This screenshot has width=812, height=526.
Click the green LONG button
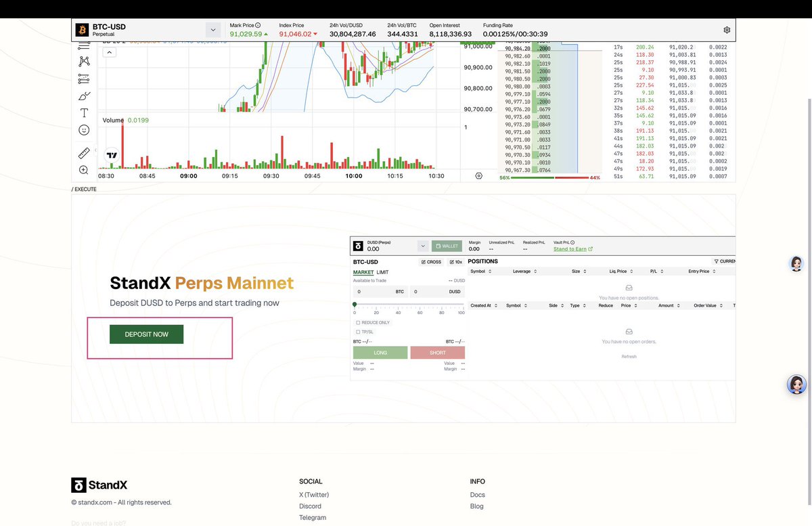tap(380, 353)
